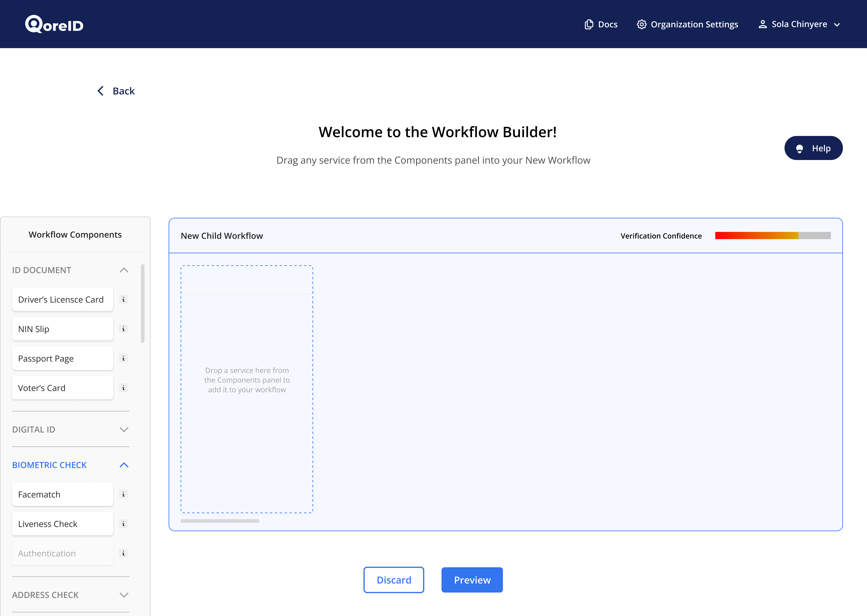
Task: Click info icon beside Liveness Check
Action: [123, 524]
